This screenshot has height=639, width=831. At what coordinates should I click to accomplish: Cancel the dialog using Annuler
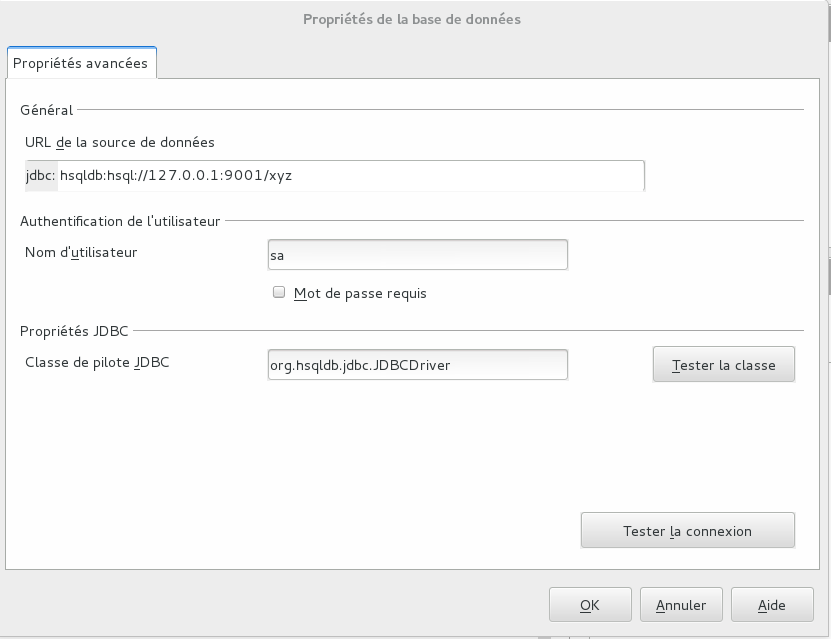click(x=681, y=605)
